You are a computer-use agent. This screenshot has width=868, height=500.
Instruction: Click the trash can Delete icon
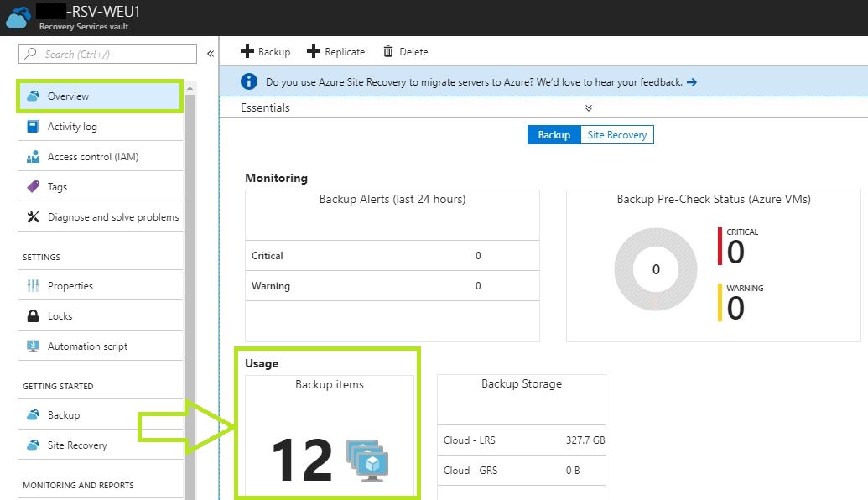(388, 51)
